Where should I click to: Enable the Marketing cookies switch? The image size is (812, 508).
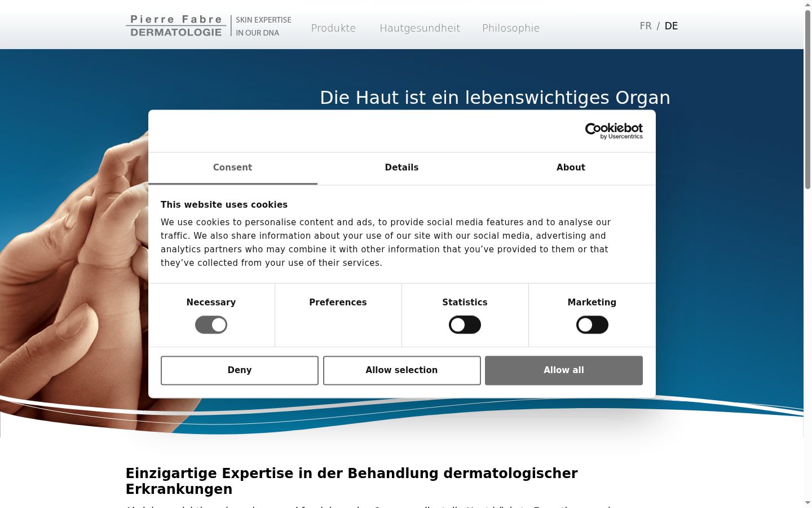(592, 325)
